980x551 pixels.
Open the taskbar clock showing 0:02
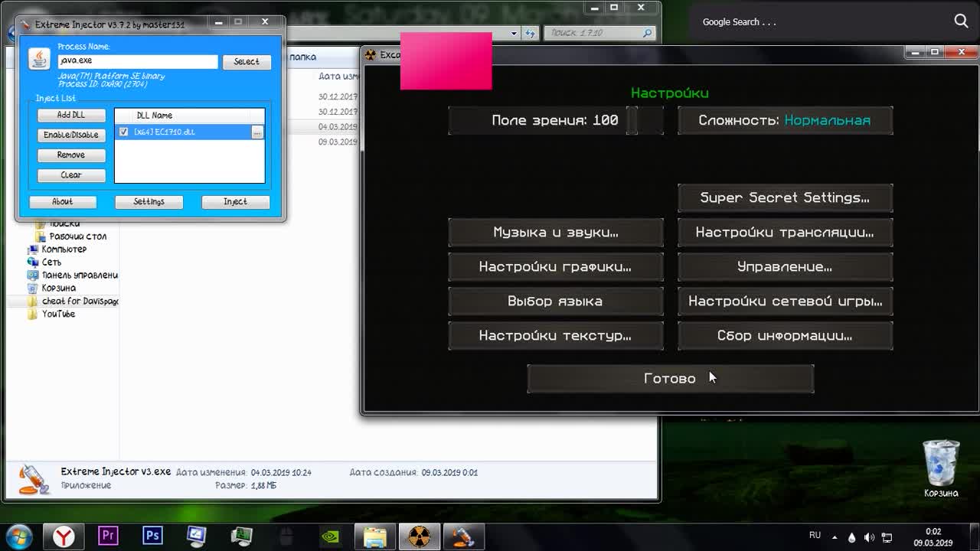pos(933,537)
